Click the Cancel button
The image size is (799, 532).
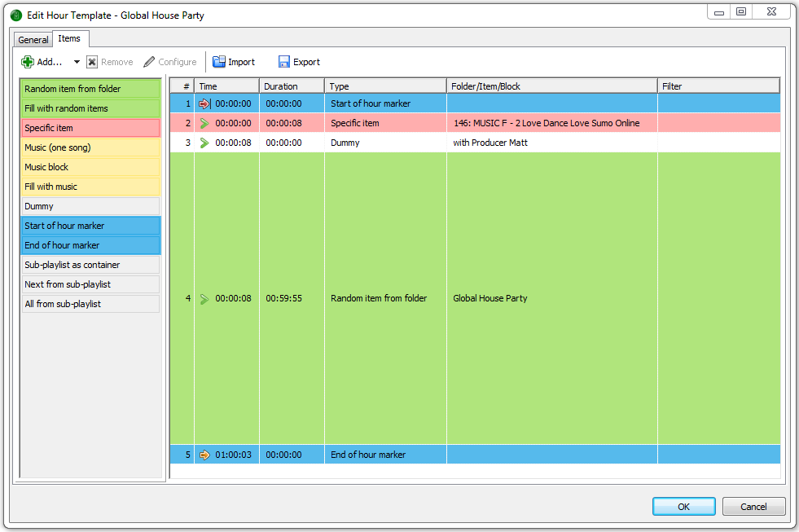pyautogui.click(x=753, y=507)
